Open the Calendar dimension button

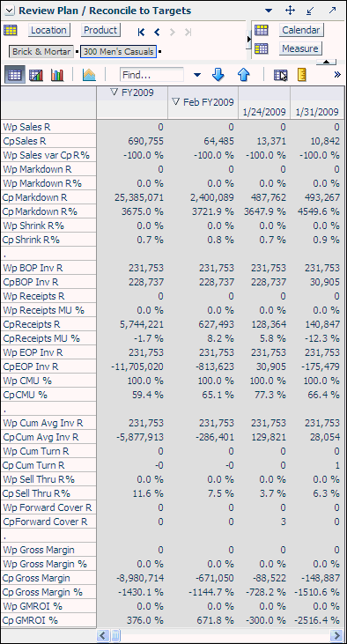(301, 30)
